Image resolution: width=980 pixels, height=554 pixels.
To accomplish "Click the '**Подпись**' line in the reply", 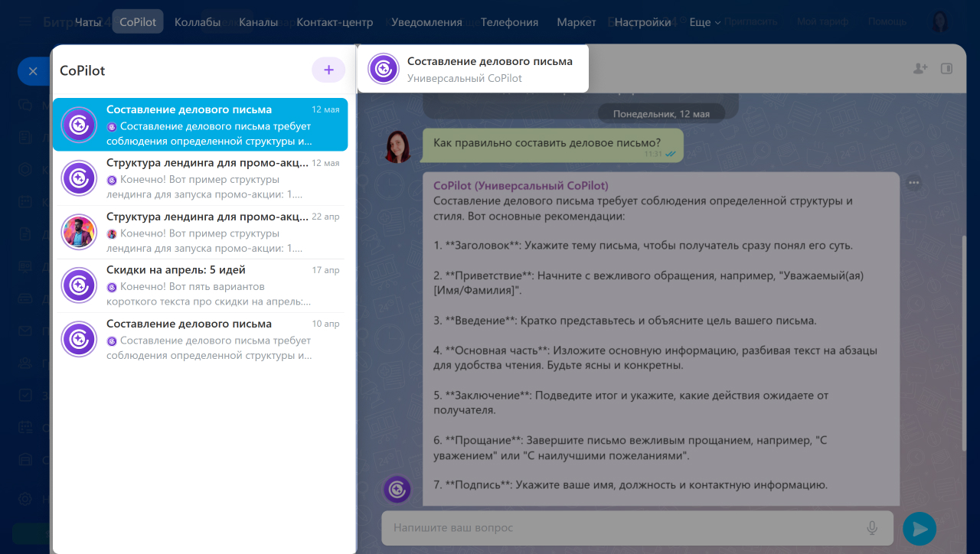I will [630, 484].
